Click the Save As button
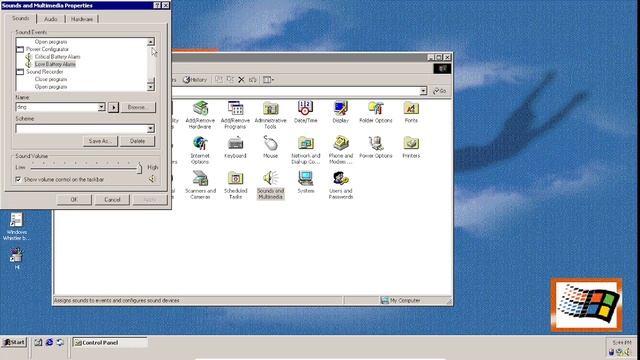640x360 pixels. (x=100, y=141)
